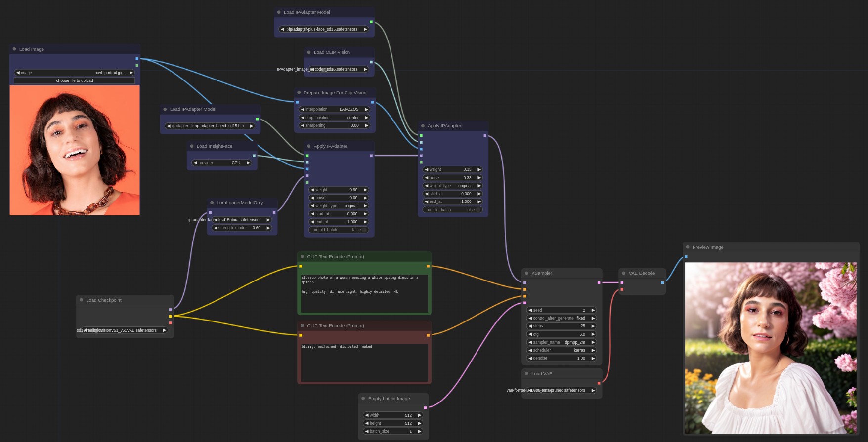
Task: Open the Load Checkpoint model name dropdown
Action: (x=125, y=330)
